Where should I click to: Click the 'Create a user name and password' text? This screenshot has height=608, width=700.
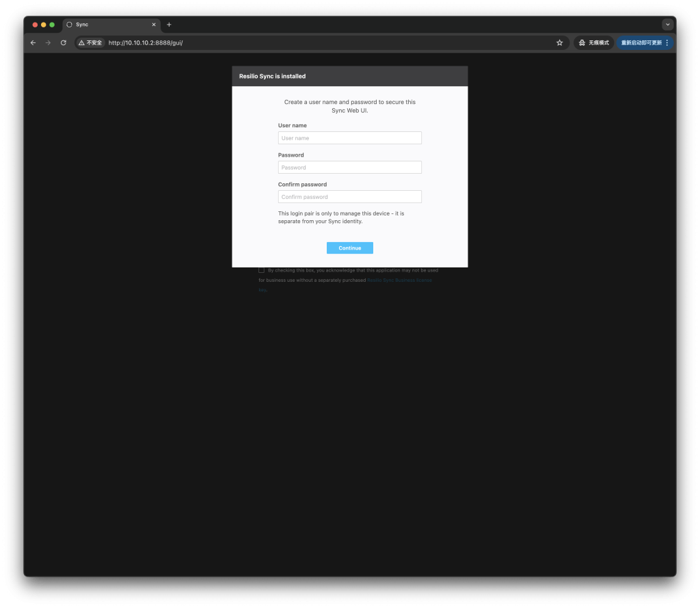[349, 106]
